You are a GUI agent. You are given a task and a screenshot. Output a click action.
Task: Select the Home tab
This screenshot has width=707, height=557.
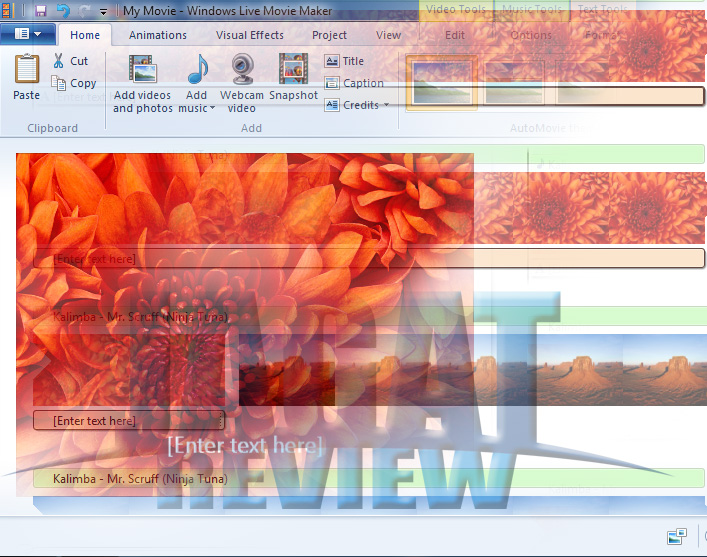click(85, 35)
